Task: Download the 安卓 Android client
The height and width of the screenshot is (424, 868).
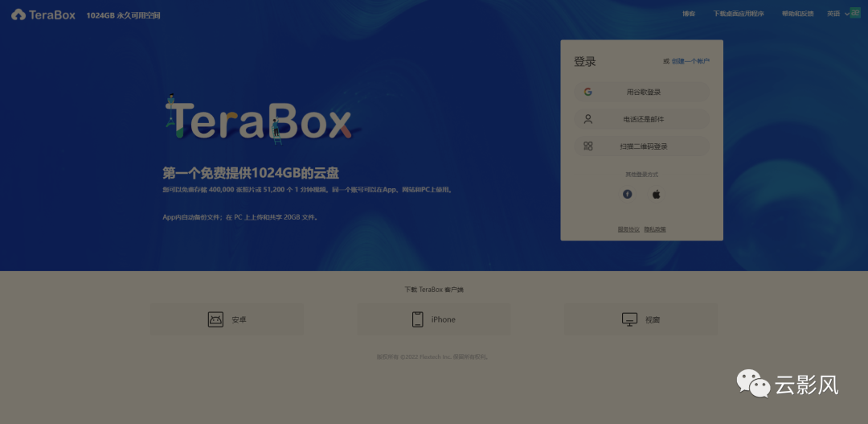Action: 227,319
